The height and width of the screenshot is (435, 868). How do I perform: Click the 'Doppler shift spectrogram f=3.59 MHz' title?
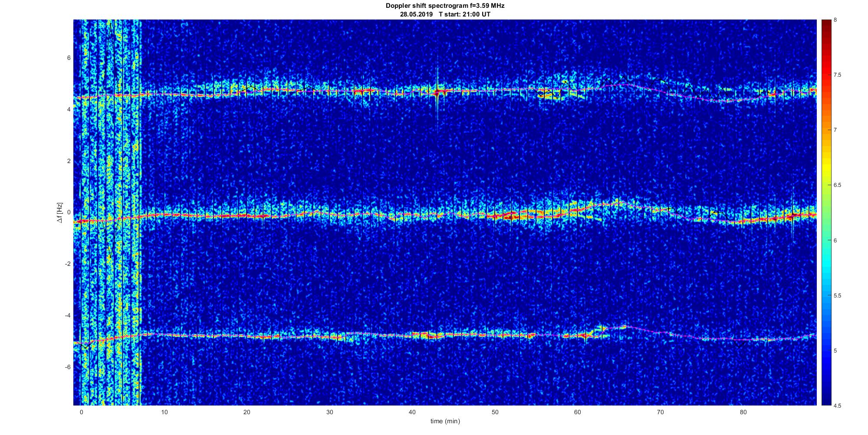point(445,6)
